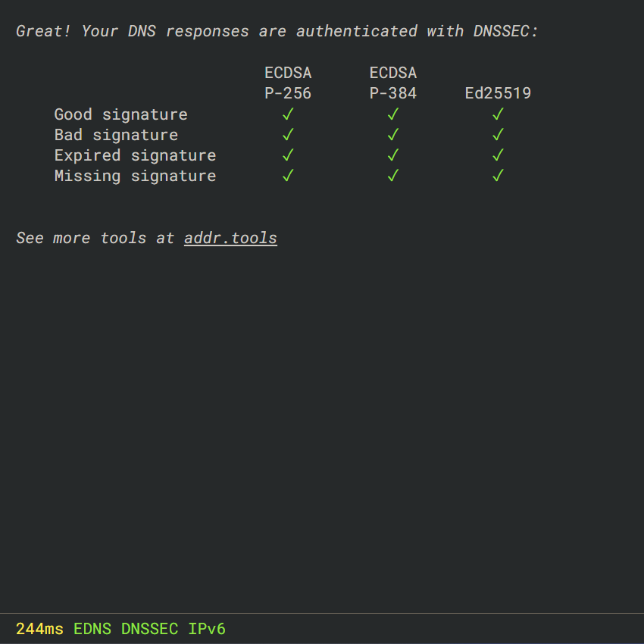Click Expired signature Ed25519 checkmark
The width and height of the screenshot is (644, 644).
tap(498, 155)
